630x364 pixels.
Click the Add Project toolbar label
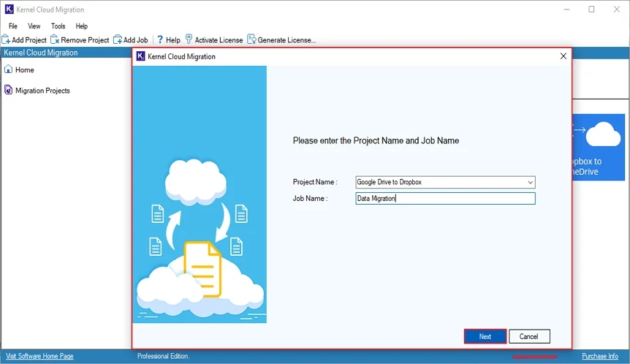pos(29,40)
